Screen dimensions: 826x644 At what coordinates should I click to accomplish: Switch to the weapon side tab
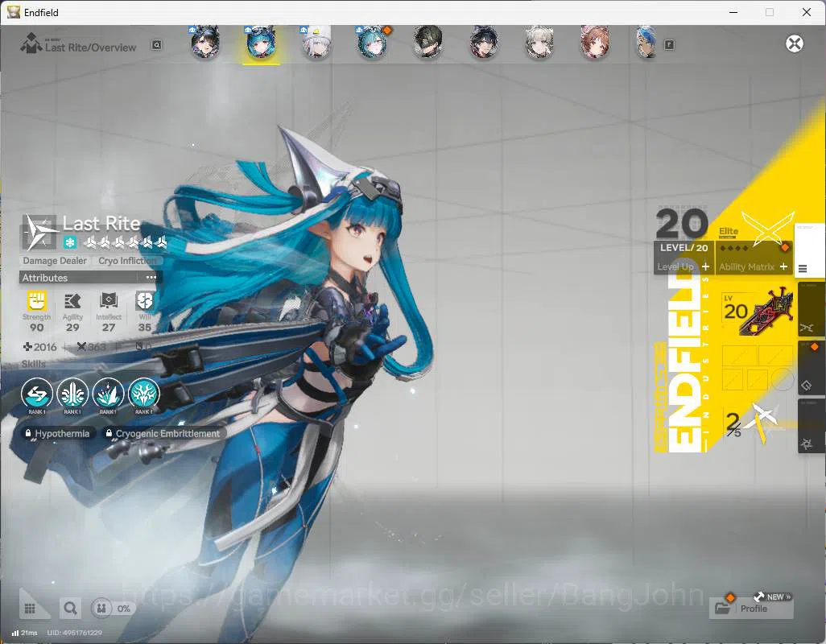pos(810,310)
